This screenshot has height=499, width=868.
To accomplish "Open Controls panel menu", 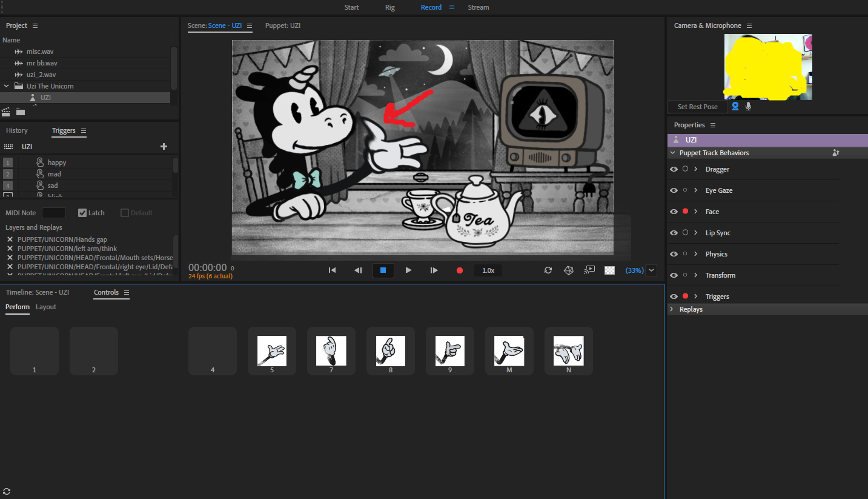I will coord(127,292).
